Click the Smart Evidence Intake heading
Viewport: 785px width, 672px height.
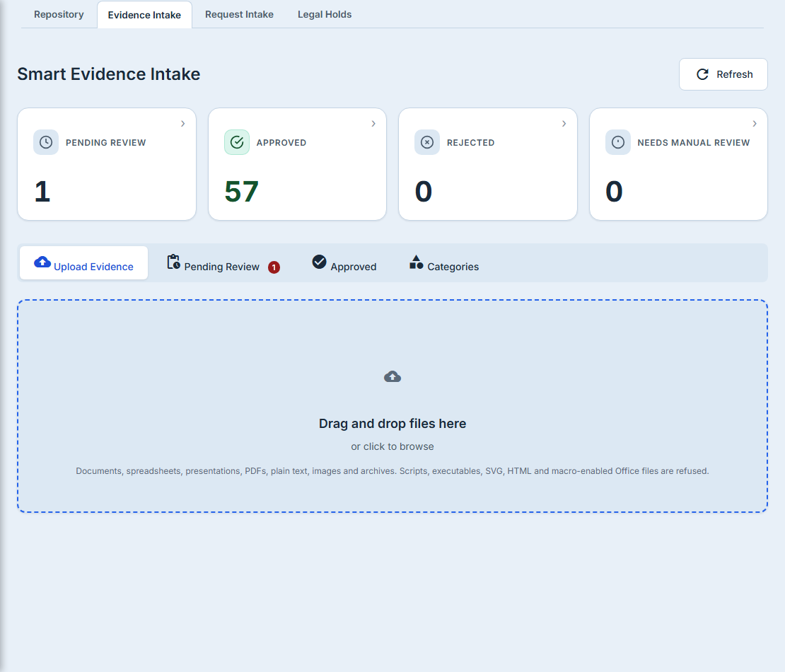[109, 74]
